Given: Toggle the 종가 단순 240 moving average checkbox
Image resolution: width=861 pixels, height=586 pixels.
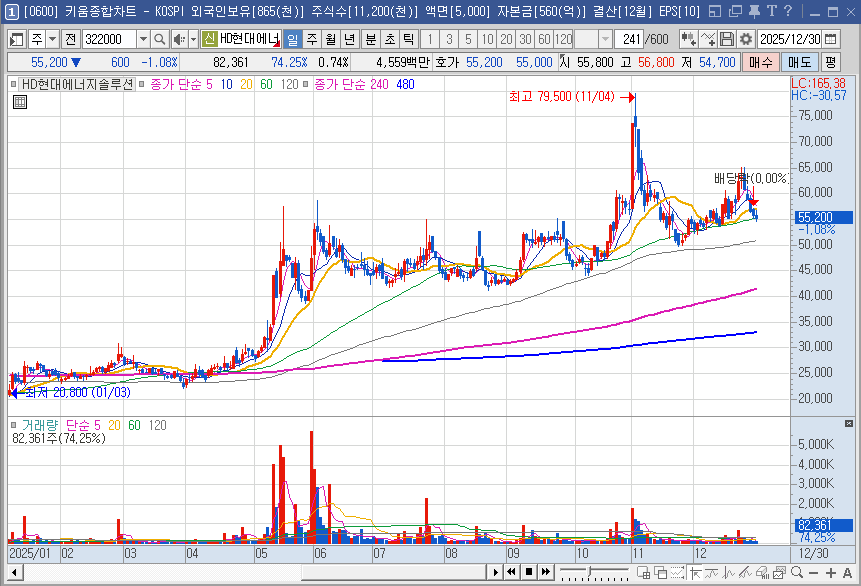Looking at the screenshot, I should pyautogui.click(x=305, y=85).
